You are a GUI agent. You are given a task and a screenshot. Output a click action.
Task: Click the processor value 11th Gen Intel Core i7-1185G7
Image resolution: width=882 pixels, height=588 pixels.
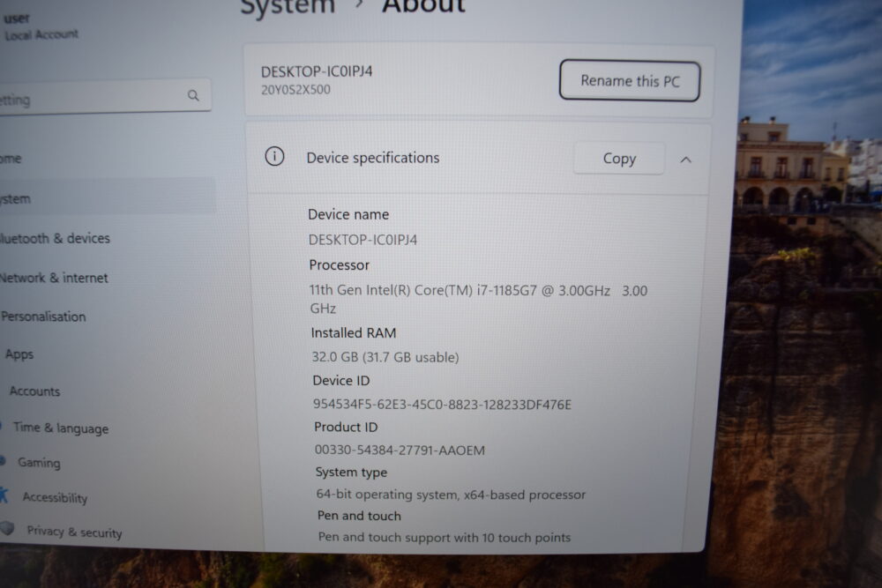[x=479, y=299]
